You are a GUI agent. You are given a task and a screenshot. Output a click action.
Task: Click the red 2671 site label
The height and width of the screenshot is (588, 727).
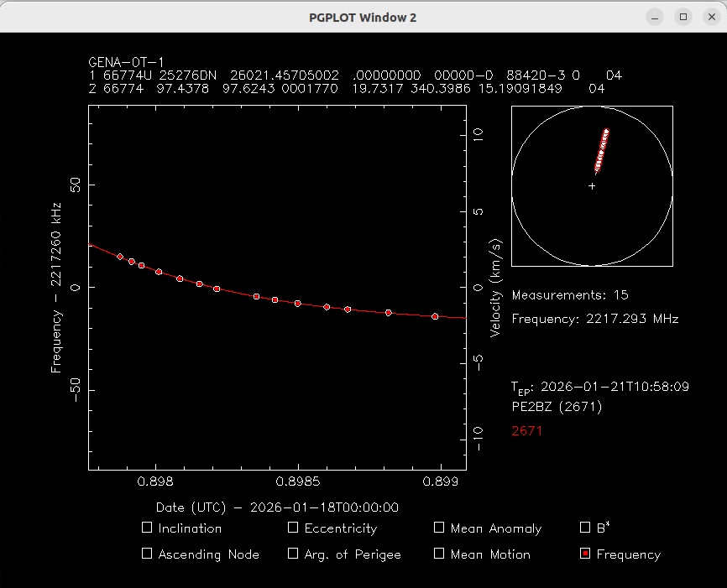coord(527,430)
